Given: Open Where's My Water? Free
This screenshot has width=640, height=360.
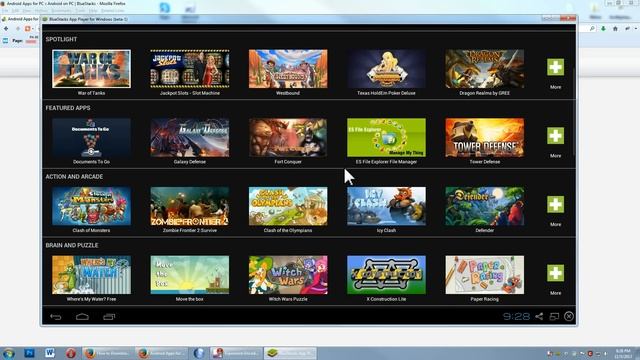Looking at the screenshot, I should coord(91,275).
